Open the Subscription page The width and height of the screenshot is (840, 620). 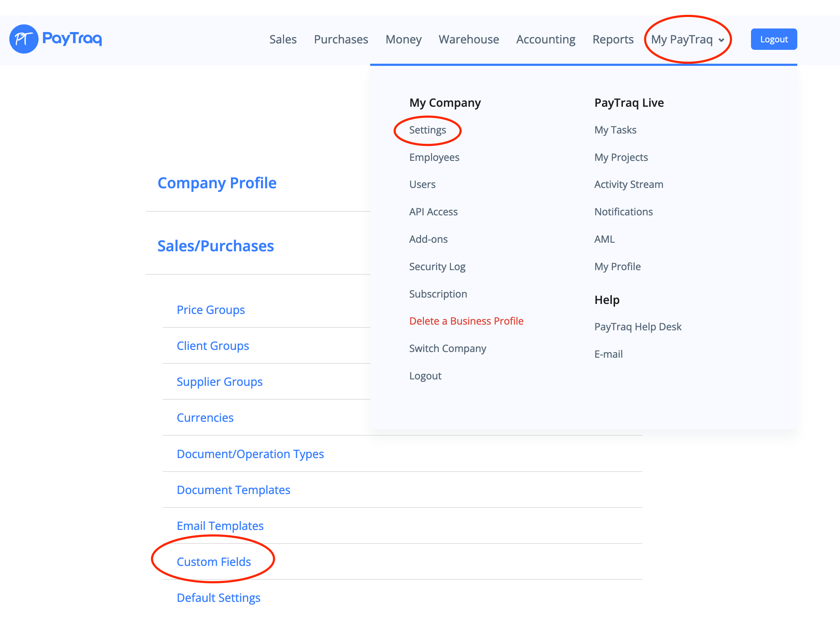pyautogui.click(x=438, y=294)
